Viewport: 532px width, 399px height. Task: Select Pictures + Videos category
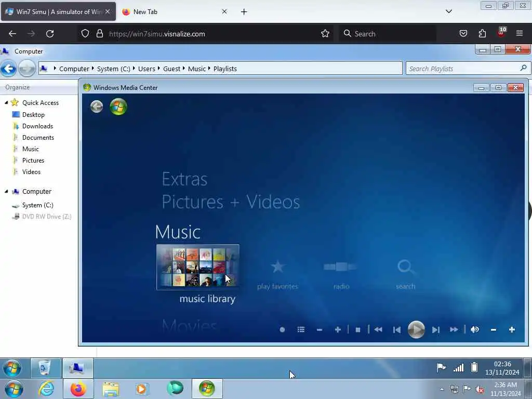point(231,202)
